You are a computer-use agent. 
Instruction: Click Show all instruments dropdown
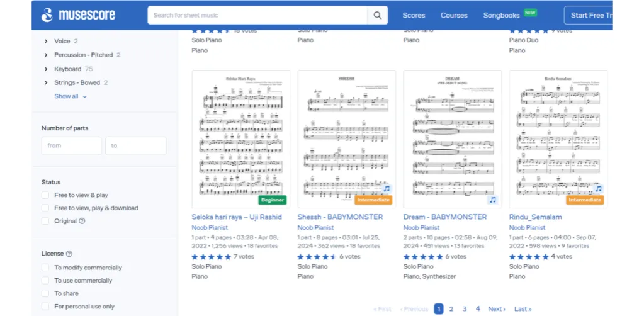(71, 96)
